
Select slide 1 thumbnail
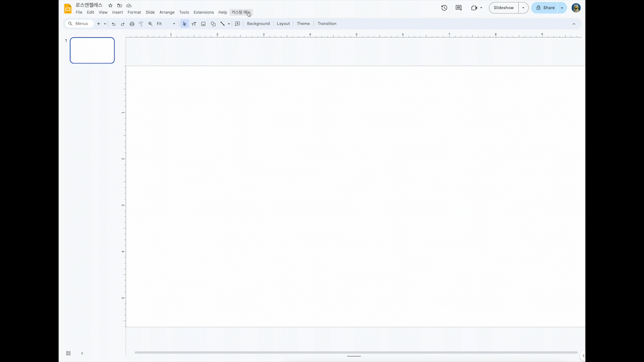tap(92, 50)
